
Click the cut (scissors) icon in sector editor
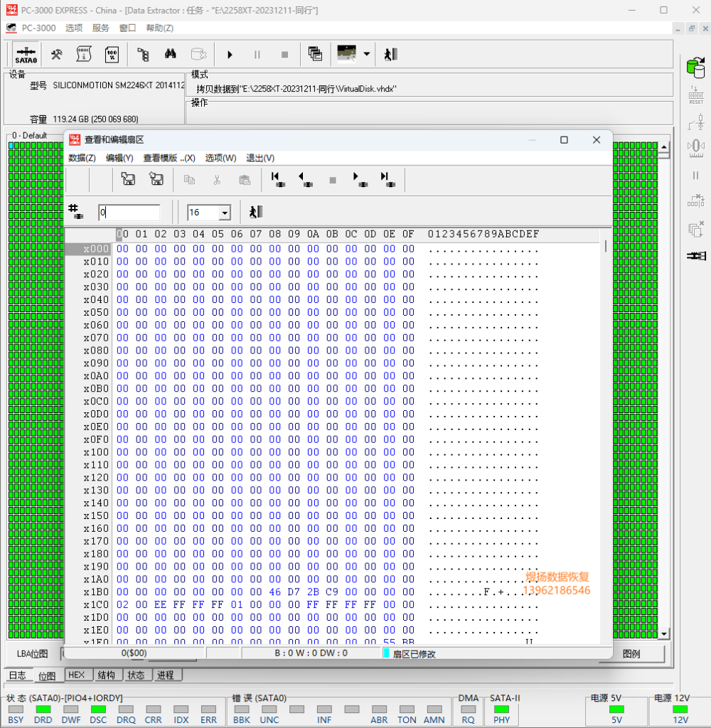(x=217, y=180)
